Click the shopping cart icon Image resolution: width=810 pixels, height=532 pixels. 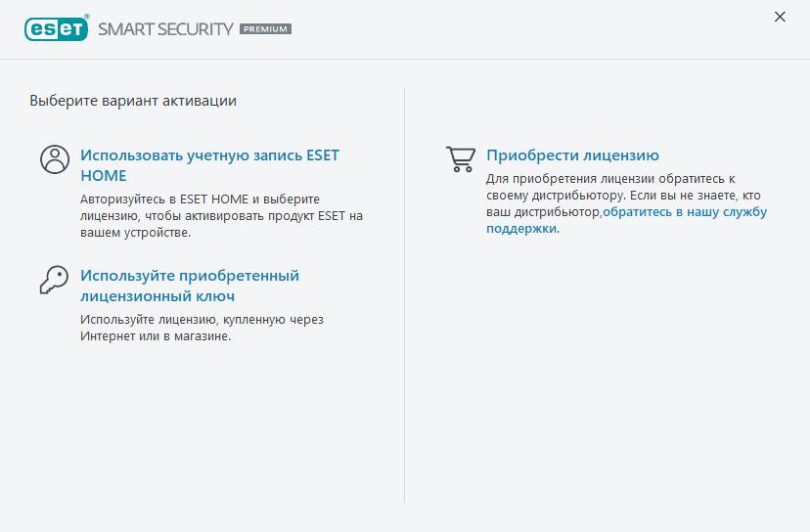pyautogui.click(x=460, y=159)
